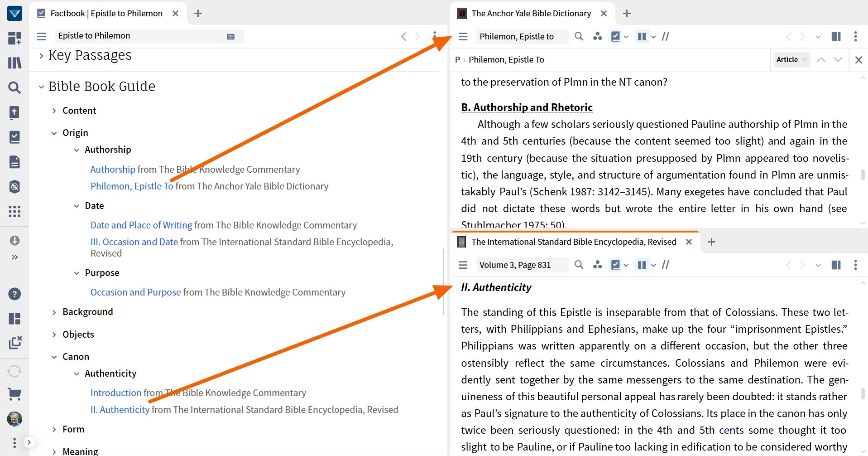Open III. Occasion and Date link
Viewport: 868px width, 456px height.
(134, 242)
